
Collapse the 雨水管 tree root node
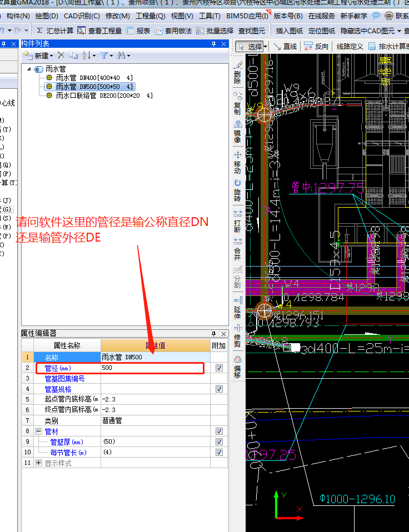pos(29,69)
